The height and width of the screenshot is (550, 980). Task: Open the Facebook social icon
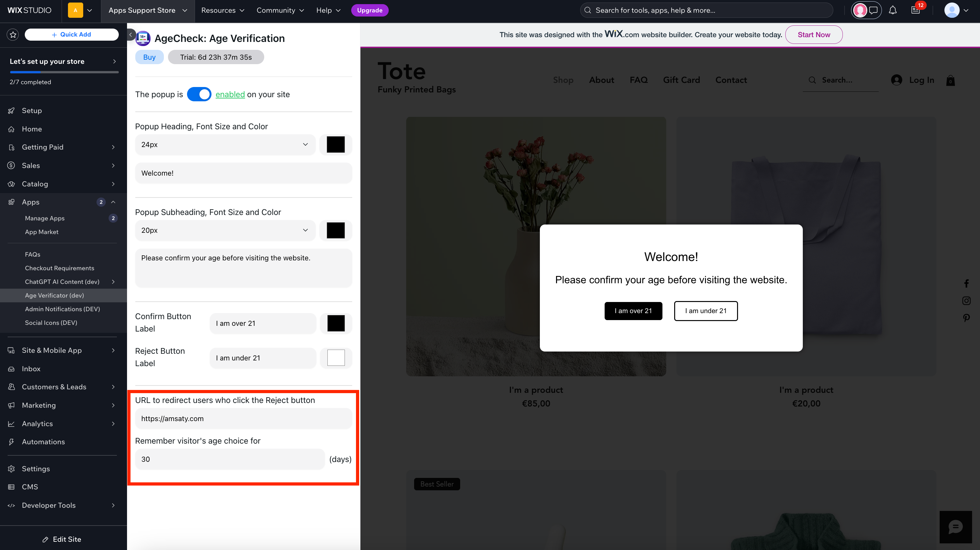click(x=966, y=283)
